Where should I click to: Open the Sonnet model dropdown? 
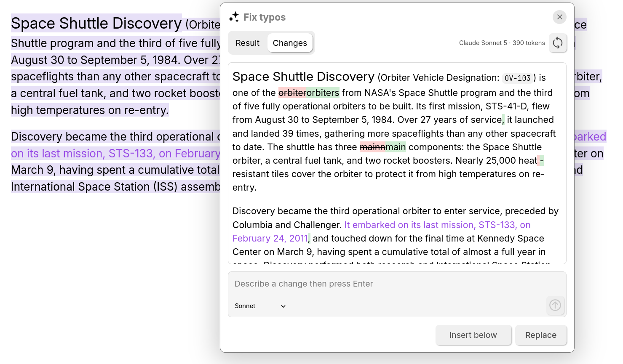coord(260,306)
